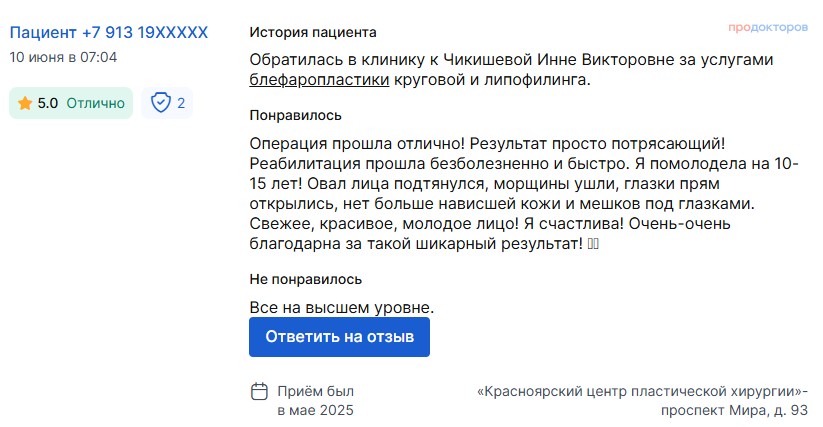The height and width of the screenshot is (427, 823).
Task: Click the review date 10 июня в 07:04
Action: 63,57
